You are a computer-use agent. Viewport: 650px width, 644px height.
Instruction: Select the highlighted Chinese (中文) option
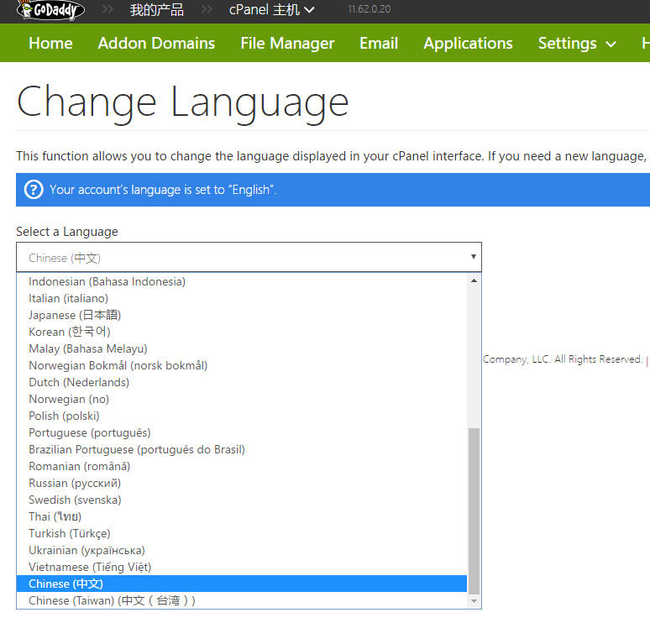click(x=242, y=584)
